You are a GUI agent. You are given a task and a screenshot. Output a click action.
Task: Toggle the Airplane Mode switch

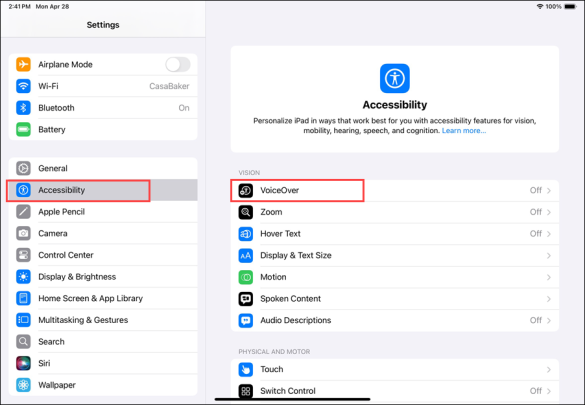(x=178, y=65)
